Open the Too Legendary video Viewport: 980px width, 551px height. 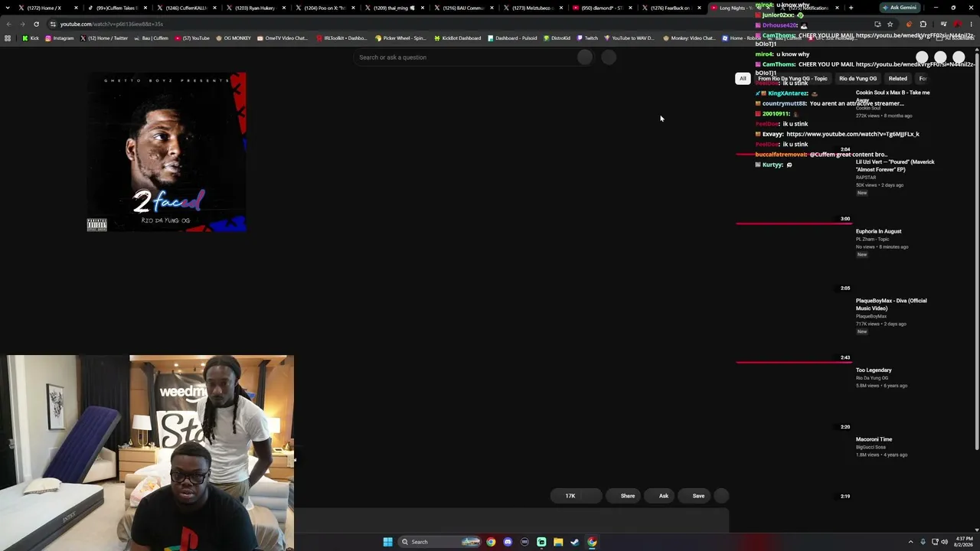click(x=874, y=370)
